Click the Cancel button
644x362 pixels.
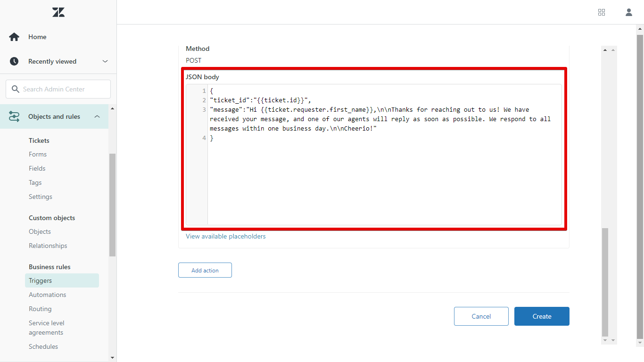coord(481,316)
